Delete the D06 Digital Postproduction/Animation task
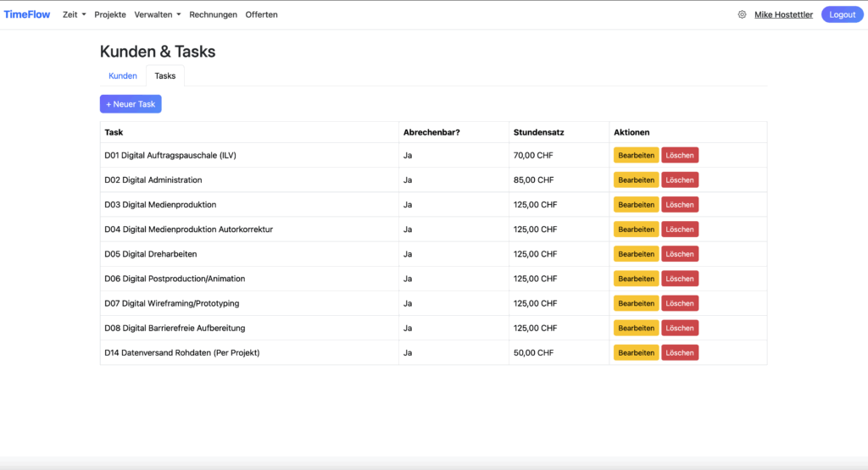This screenshot has width=868, height=470. 680,279
